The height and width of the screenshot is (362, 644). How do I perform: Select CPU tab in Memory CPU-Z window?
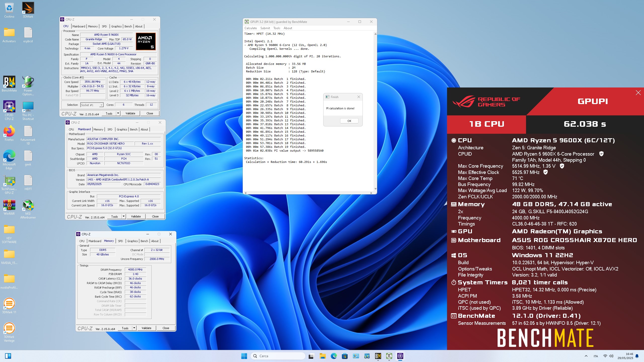[x=82, y=241]
